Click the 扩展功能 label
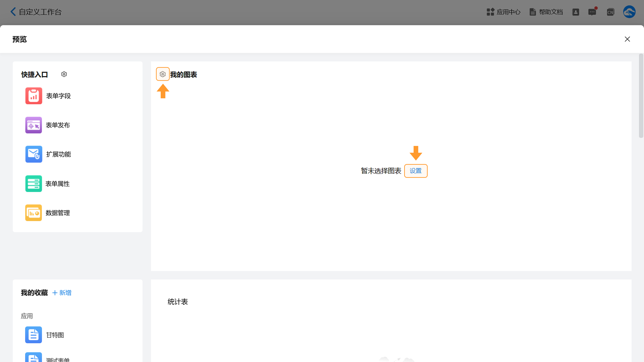The height and width of the screenshot is (362, 644). tap(59, 154)
